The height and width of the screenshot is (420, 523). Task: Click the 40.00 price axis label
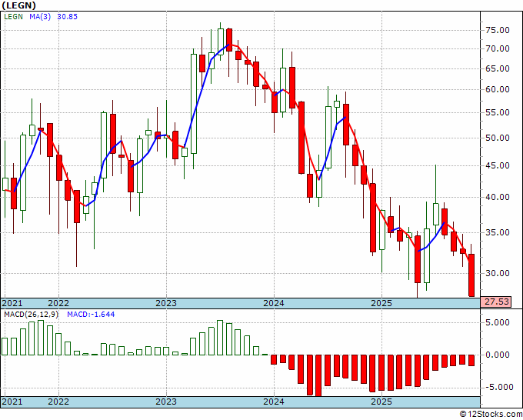pos(498,197)
